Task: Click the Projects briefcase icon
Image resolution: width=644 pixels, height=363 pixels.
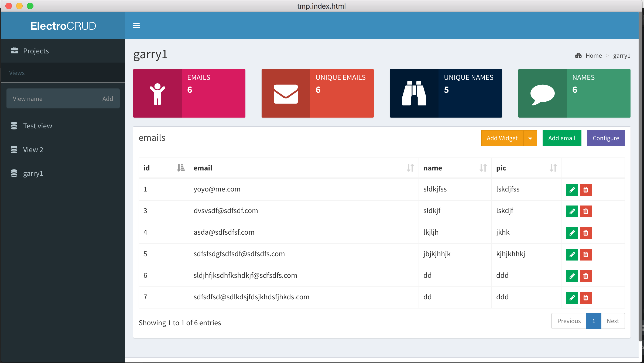Action: [x=15, y=50]
